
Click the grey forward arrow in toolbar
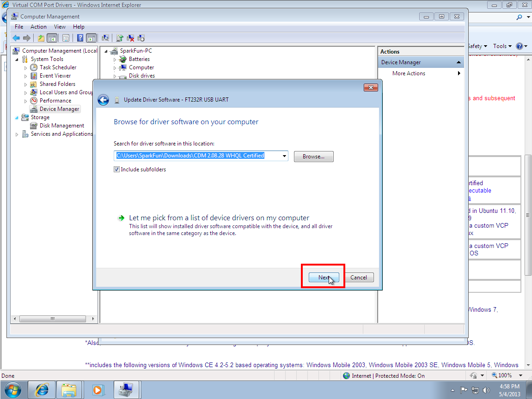tap(26, 38)
